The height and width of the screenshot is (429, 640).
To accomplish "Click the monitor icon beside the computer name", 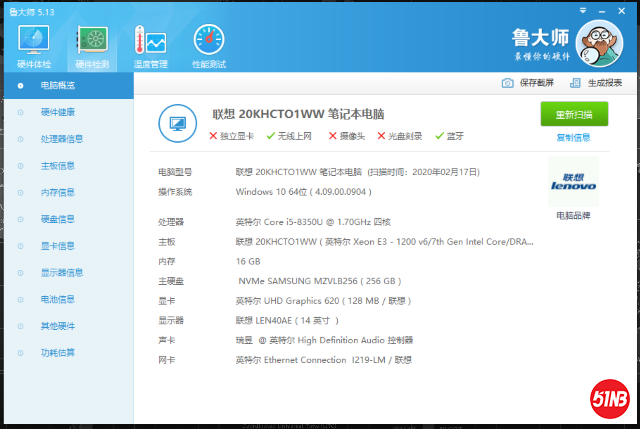I will click(178, 123).
